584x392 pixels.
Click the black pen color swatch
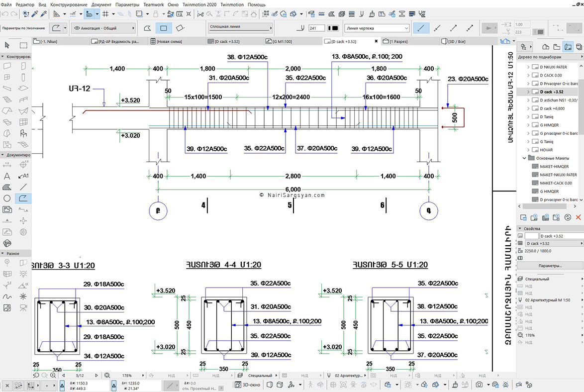click(333, 28)
